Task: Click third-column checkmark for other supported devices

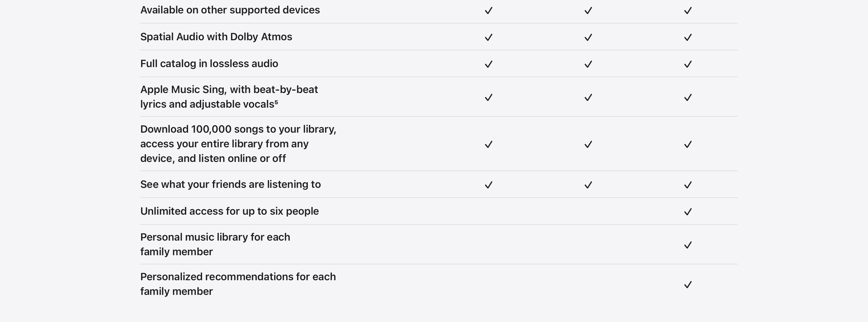Action: point(688,10)
